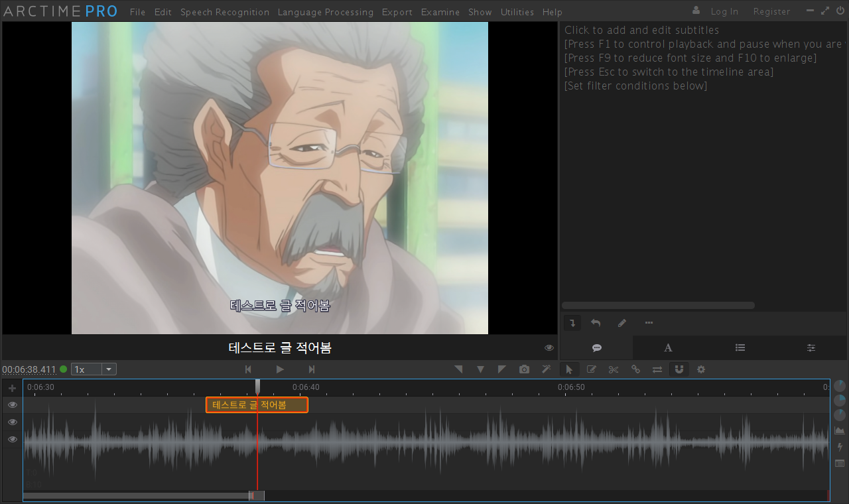This screenshot has width=849, height=504.
Task: Click the power icon in title bar
Action: [x=840, y=11]
